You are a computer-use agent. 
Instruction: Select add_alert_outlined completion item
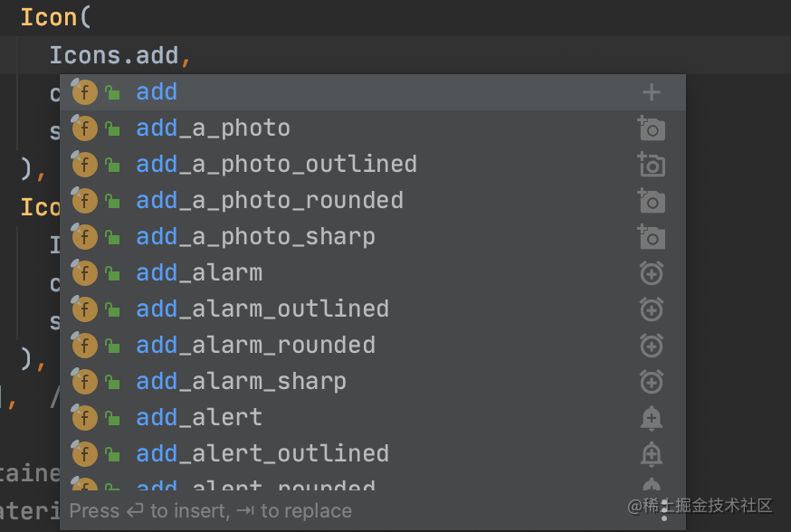(x=372, y=454)
